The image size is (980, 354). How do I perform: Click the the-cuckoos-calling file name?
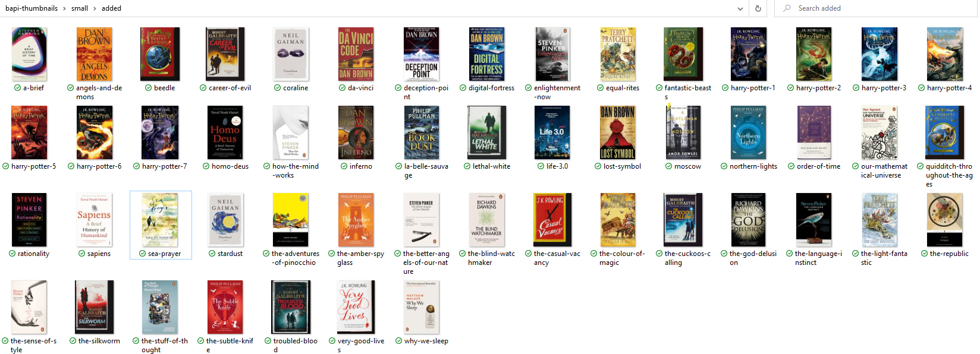point(687,258)
